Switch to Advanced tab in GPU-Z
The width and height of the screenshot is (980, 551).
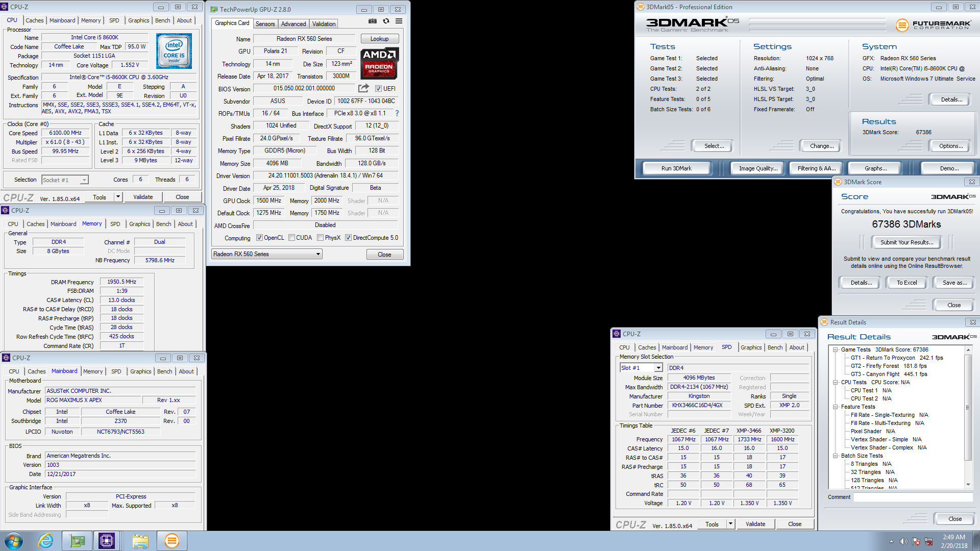pyautogui.click(x=293, y=23)
